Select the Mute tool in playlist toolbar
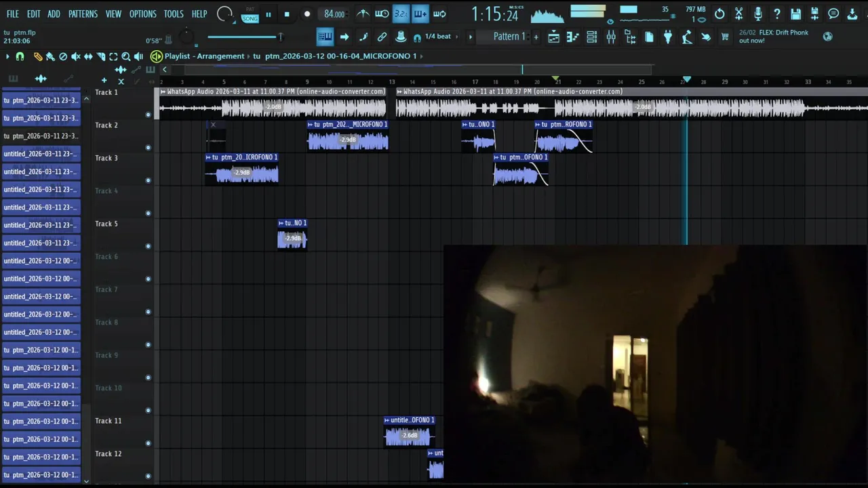The image size is (868, 488). pyautogui.click(x=75, y=57)
